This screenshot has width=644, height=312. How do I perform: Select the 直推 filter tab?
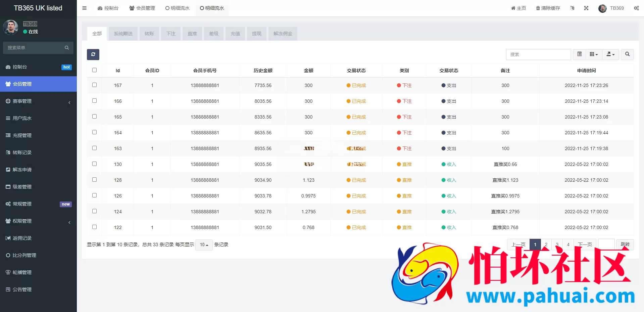point(192,34)
